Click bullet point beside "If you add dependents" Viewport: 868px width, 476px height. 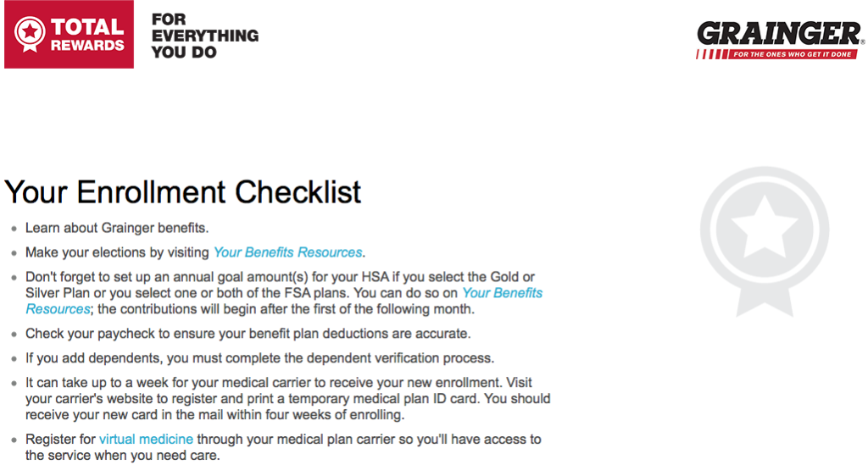(13, 359)
